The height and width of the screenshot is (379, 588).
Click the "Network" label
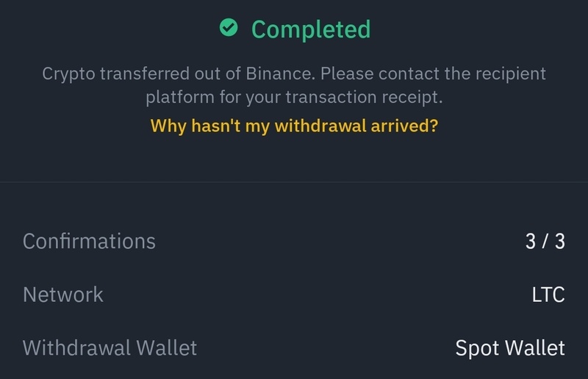pos(63,295)
